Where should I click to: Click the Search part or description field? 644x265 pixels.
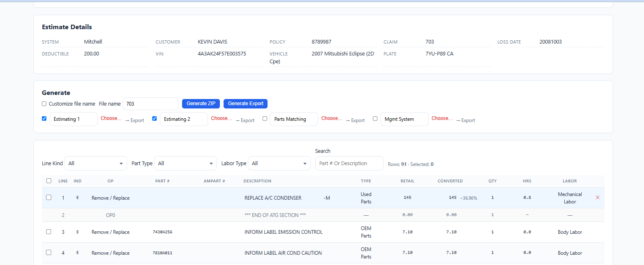click(349, 163)
